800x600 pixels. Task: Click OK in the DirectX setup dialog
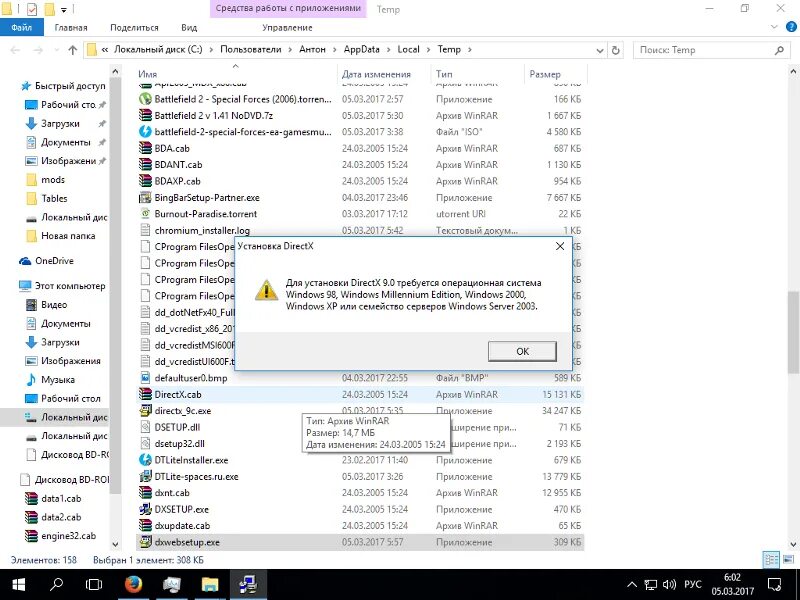coord(522,351)
